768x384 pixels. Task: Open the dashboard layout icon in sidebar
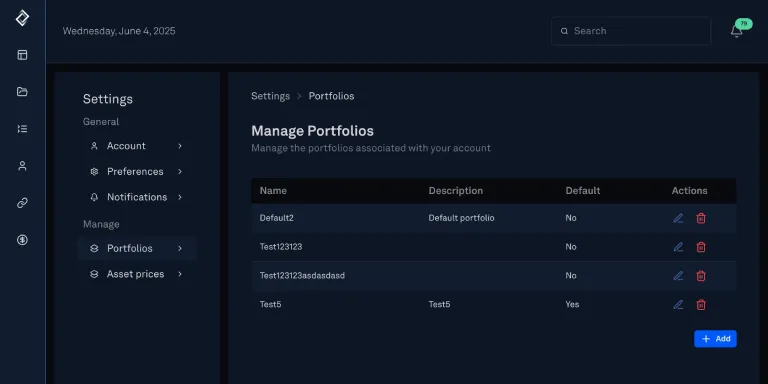pyautogui.click(x=22, y=55)
